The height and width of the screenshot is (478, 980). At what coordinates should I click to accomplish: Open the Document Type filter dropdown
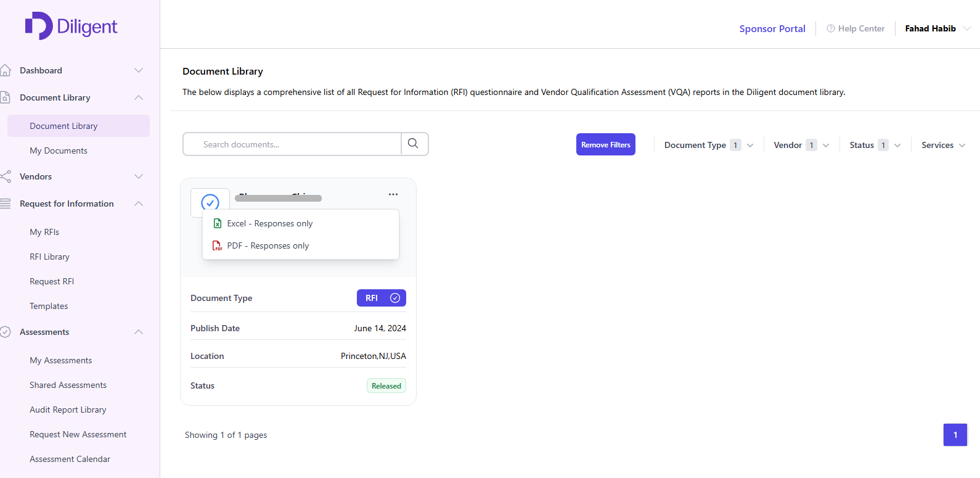pos(709,145)
